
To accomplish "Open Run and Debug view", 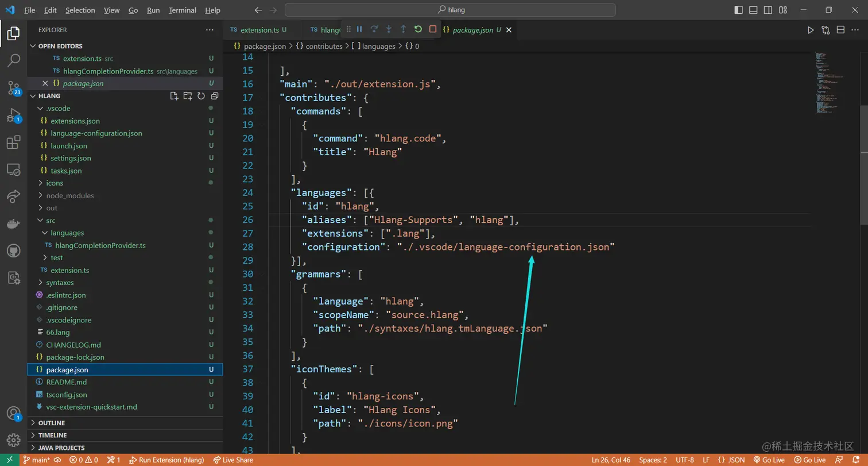I will pos(13,115).
